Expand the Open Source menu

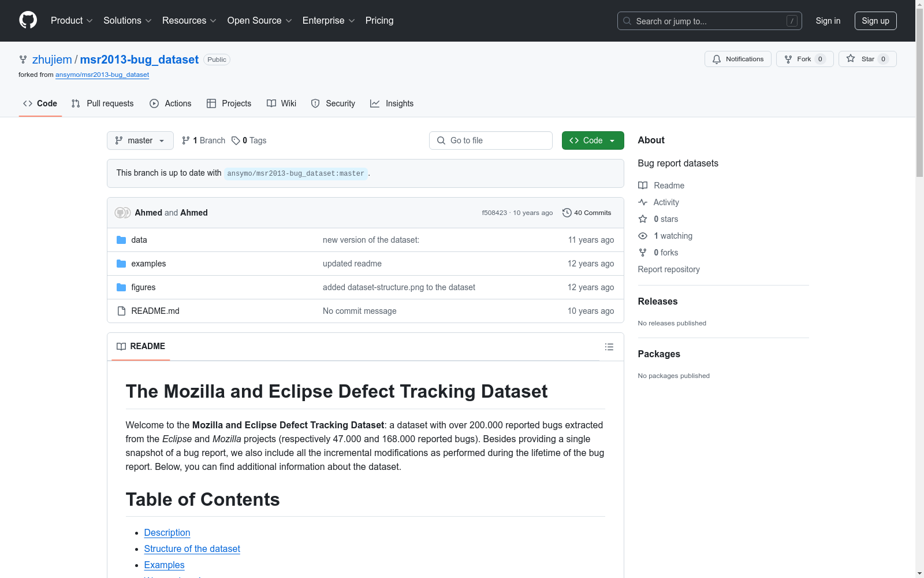(260, 21)
